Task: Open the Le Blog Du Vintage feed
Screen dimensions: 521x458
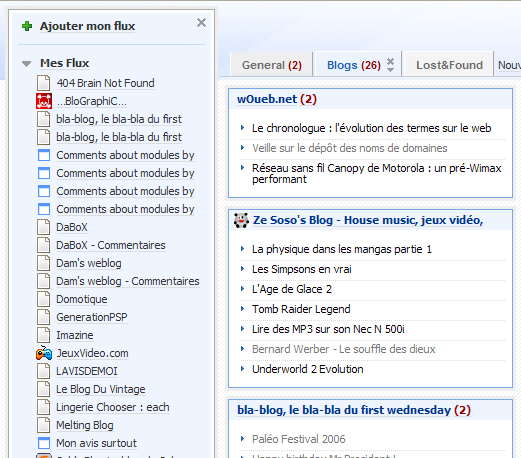Action: click(x=101, y=389)
